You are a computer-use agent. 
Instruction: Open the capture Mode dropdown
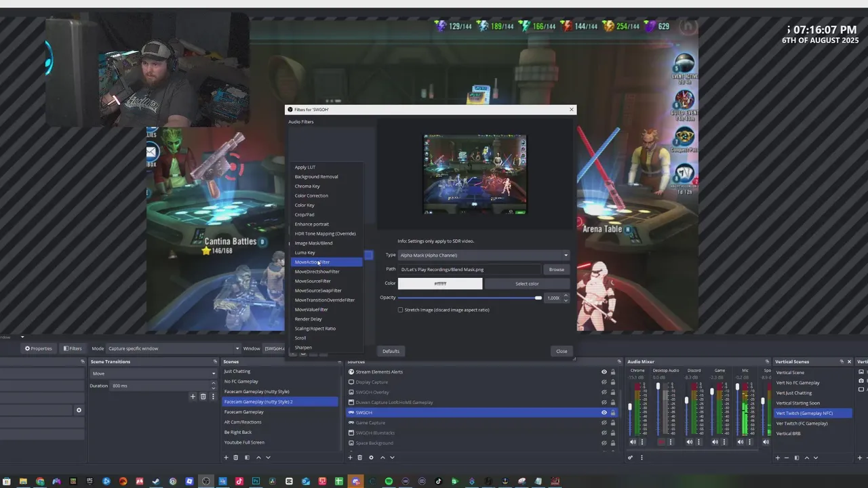point(174,348)
